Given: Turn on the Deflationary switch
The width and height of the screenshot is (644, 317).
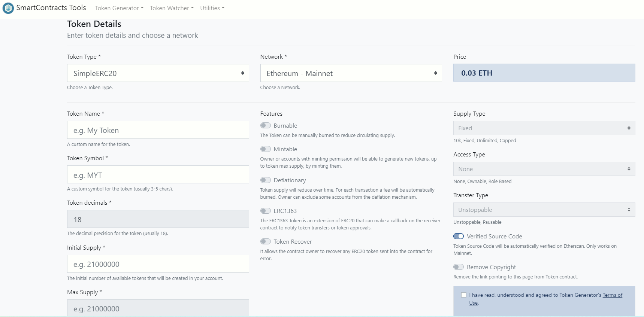Looking at the screenshot, I should coord(265,180).
